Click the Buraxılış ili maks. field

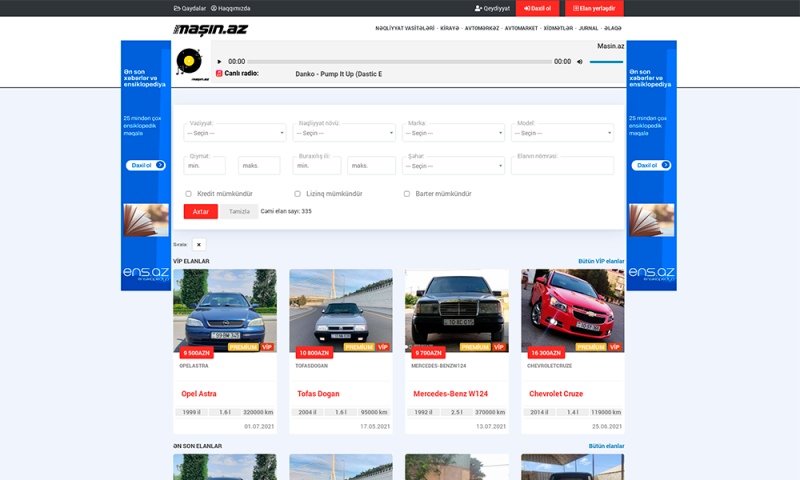click(x=371, y=166)
